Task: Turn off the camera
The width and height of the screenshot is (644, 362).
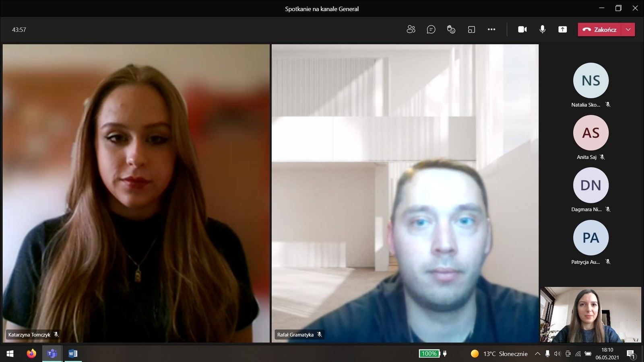Action: 522,29
